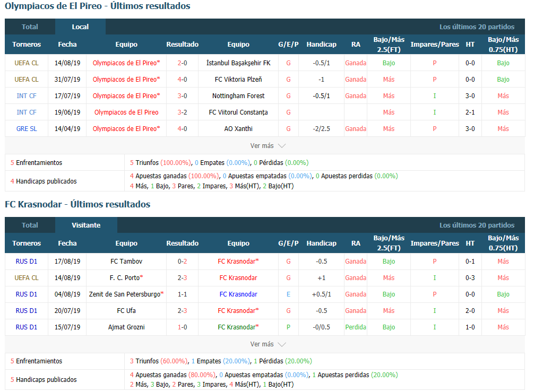
Task: Click FC Viktoria Plzeň team name
Action: (x=238, y=79)
